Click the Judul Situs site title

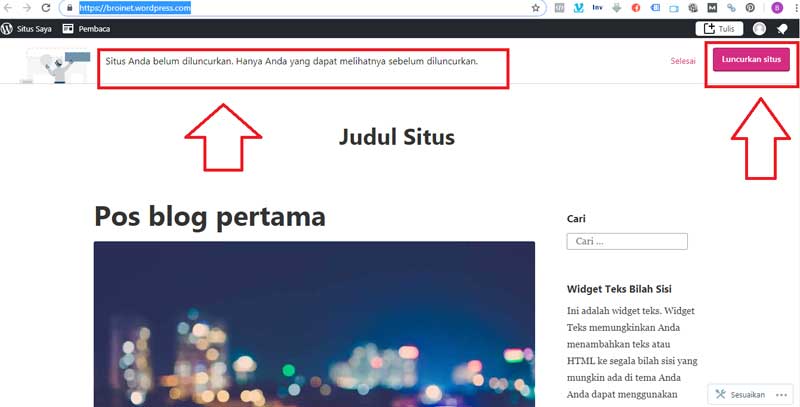pyautogui.click(x=396, y=137)
